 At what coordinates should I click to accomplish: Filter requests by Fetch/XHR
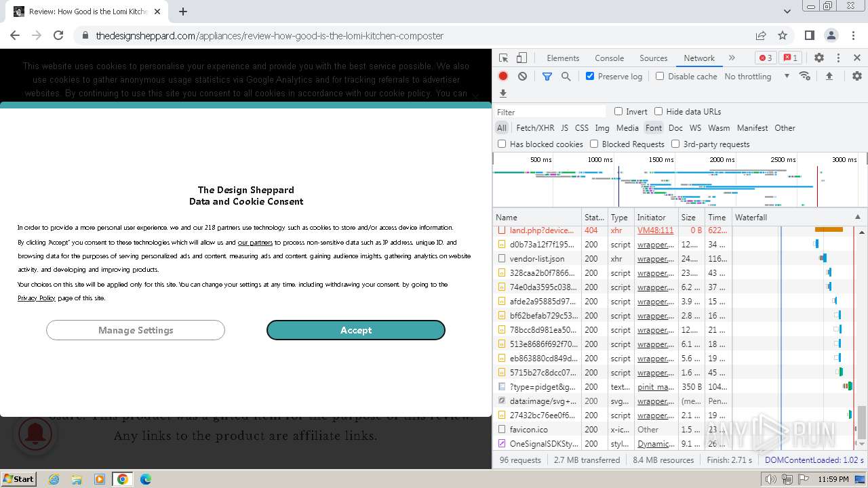click(535, 128)
